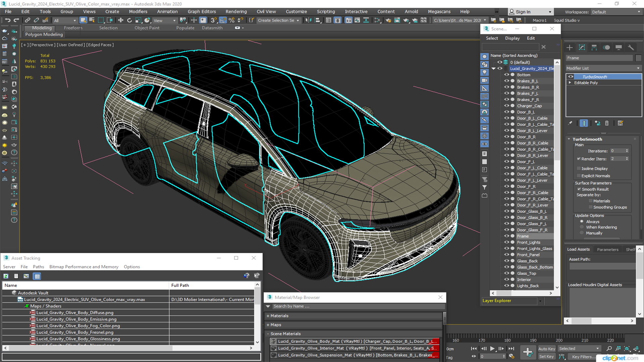Viewport: 644px width, 362px height.
Task: Click Go to Start playback button
Action: 474,349
